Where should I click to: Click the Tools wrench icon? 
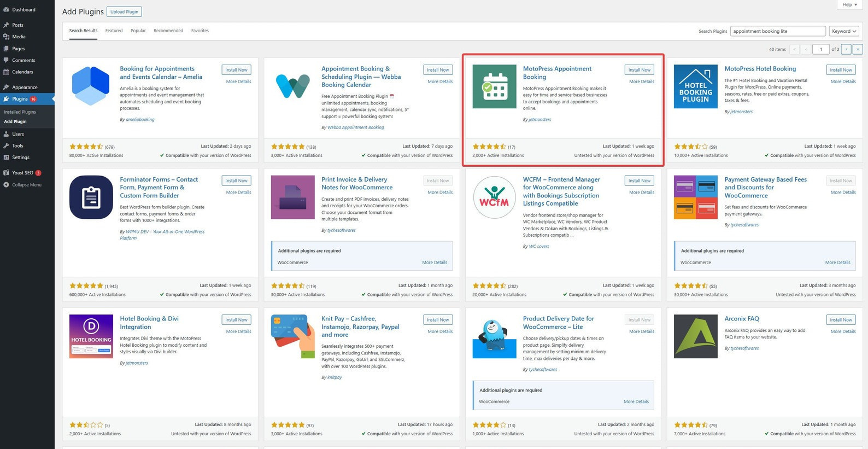point(6,145)
